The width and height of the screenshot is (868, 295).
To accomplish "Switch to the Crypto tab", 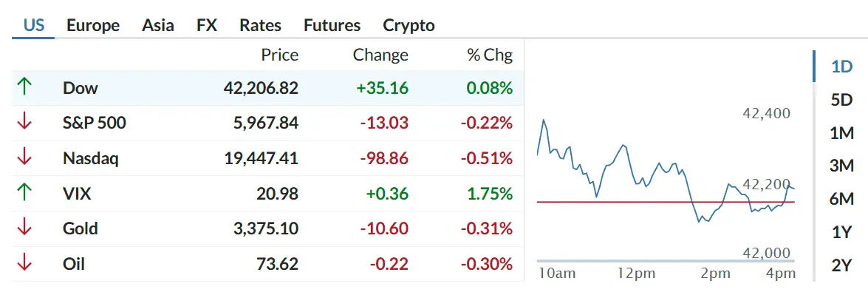I will [x=409, y=25].
